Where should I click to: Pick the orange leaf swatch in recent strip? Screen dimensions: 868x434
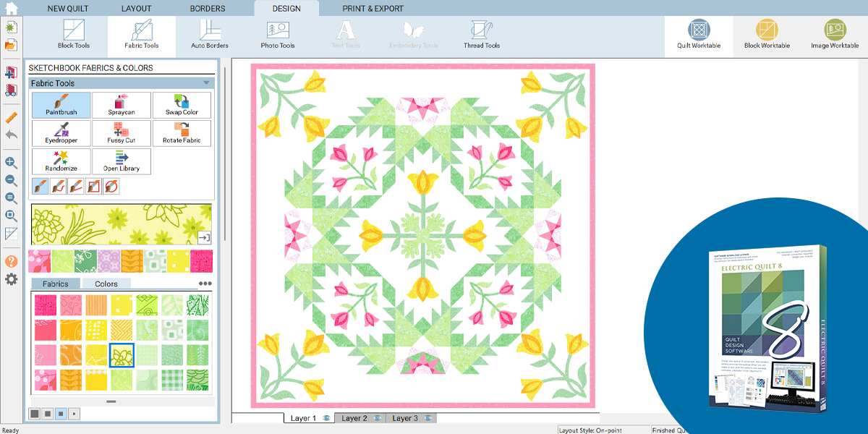tap(132, 261)
